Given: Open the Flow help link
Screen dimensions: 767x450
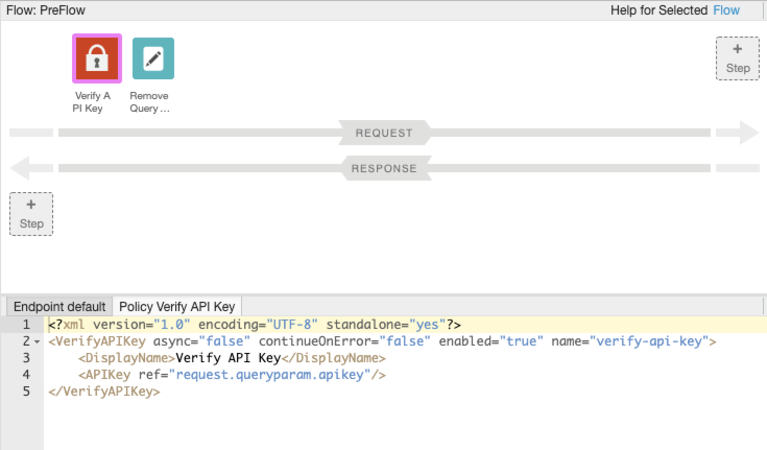Looking at the screenshot, I should (x=726, y=10).
